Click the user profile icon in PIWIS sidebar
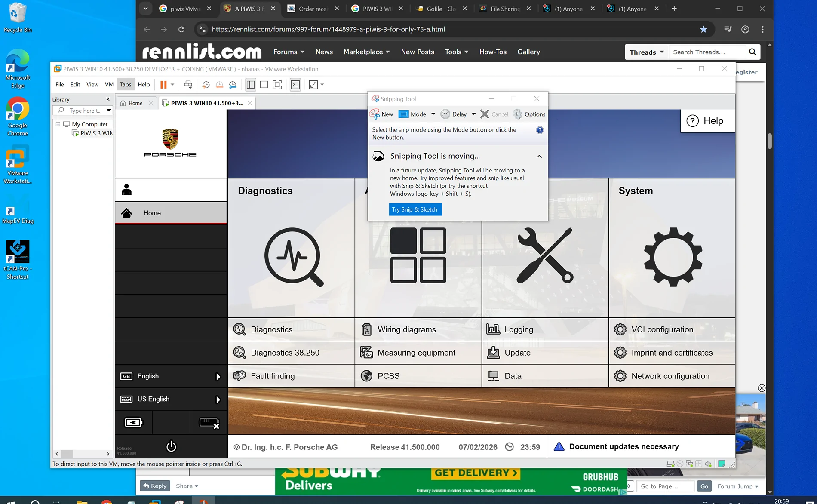This screenshot has height=504, width=817. click(x=126, y=190)
